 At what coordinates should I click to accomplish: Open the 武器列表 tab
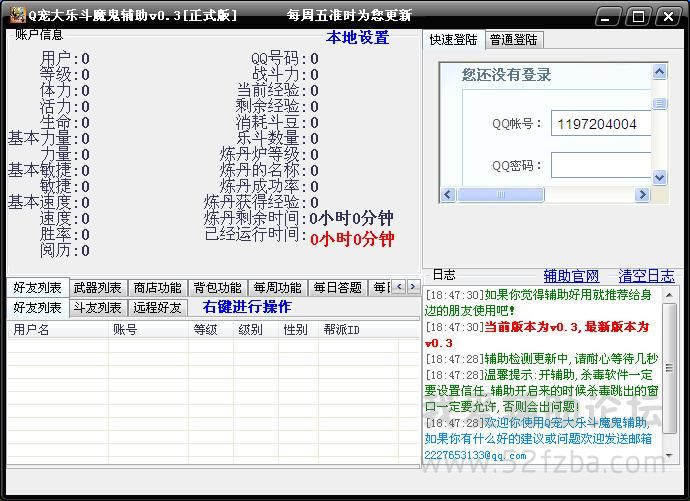tap(98, 288)
